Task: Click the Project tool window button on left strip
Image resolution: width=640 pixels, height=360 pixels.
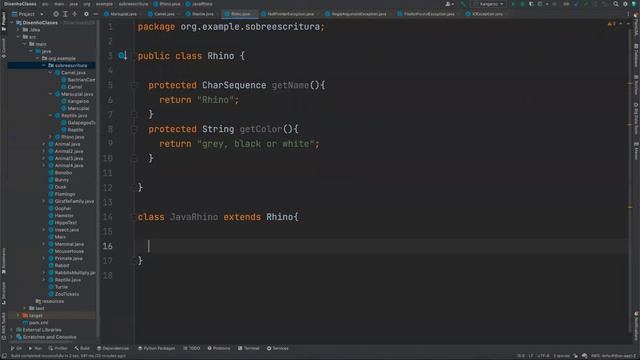Action: click(4, 21)
